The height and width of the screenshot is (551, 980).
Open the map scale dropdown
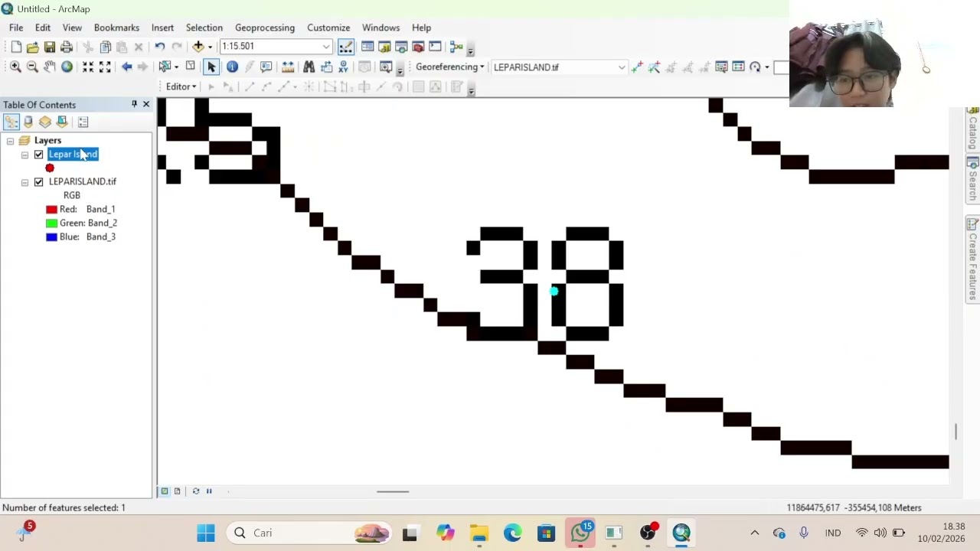point(326,47)
